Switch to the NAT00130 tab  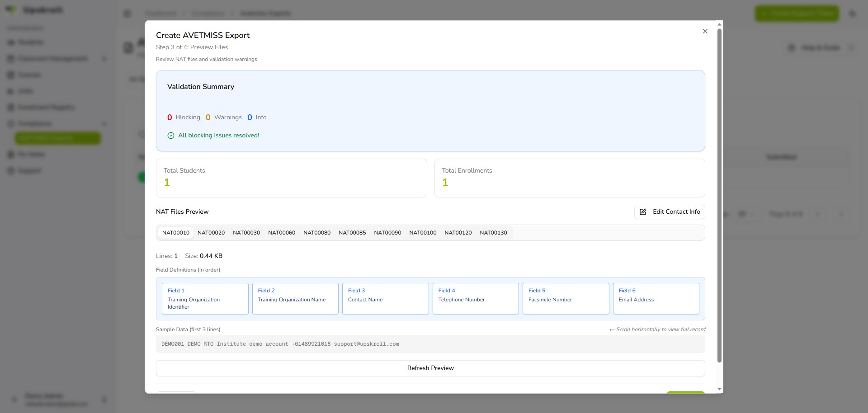[x=493, y=233]
